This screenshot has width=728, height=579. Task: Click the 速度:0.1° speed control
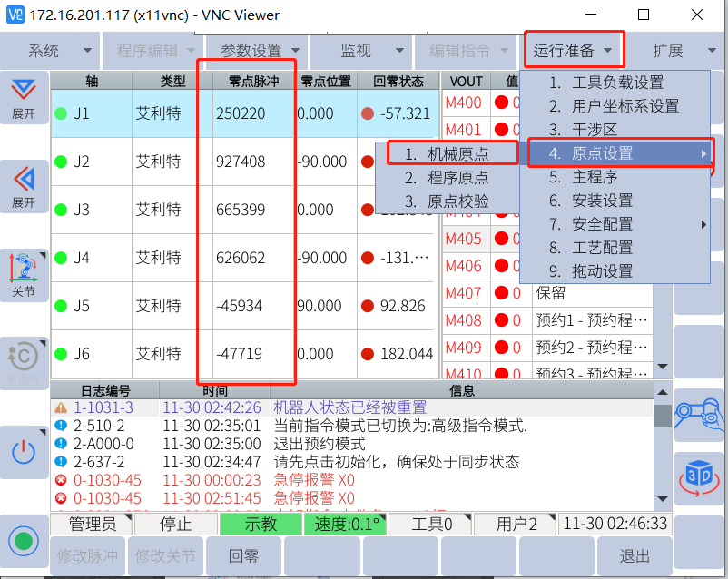pyautogui.click(x=347, y=525)
